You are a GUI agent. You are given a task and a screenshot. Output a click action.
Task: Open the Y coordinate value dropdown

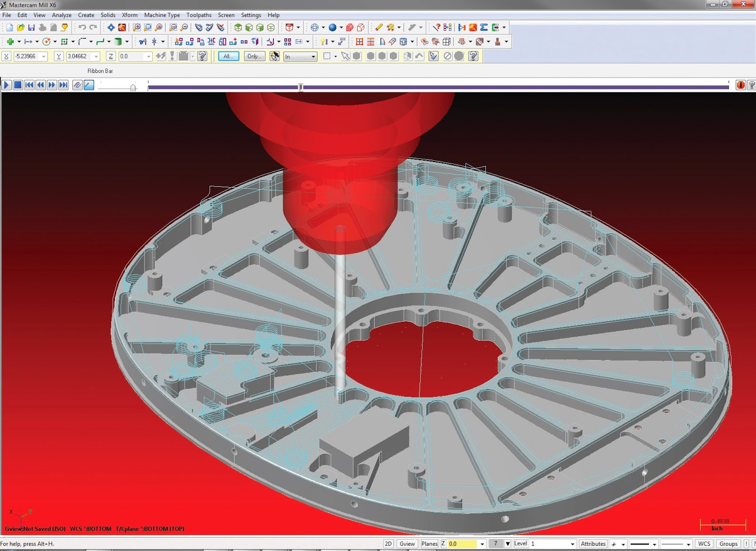(96, 57)
